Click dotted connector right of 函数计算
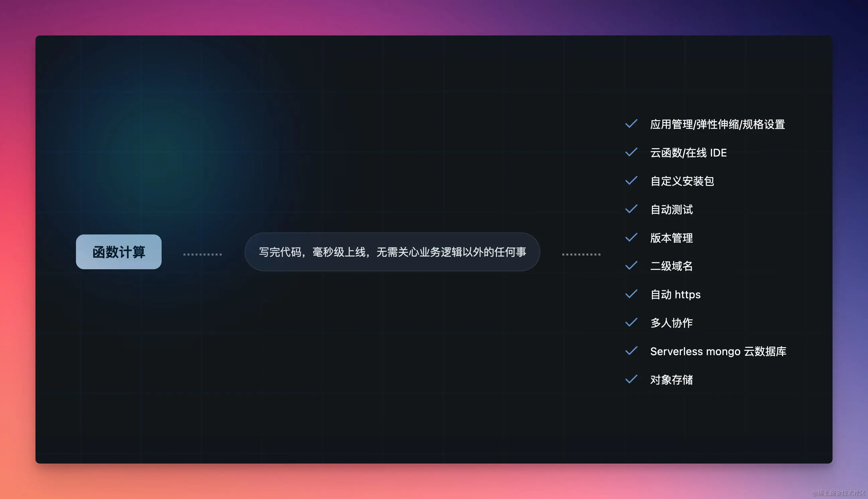 coord(202,254)
